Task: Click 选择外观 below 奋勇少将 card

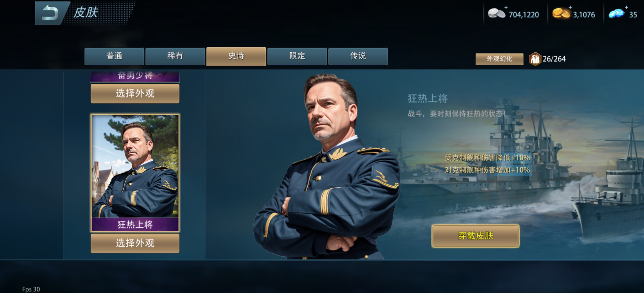Action: pyautogui.click(x=135, y=93)
